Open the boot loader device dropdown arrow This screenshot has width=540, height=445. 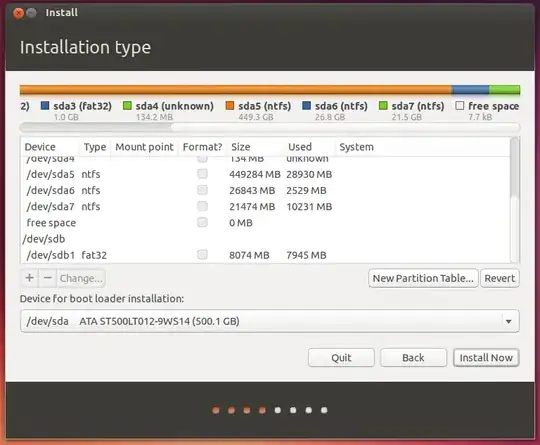[x=508, y=321]
